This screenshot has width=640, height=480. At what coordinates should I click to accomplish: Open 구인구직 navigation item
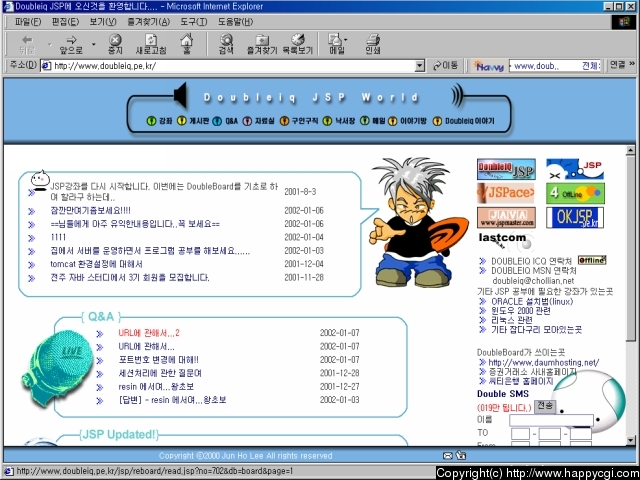pyautogui.click(x=299, y=121)
